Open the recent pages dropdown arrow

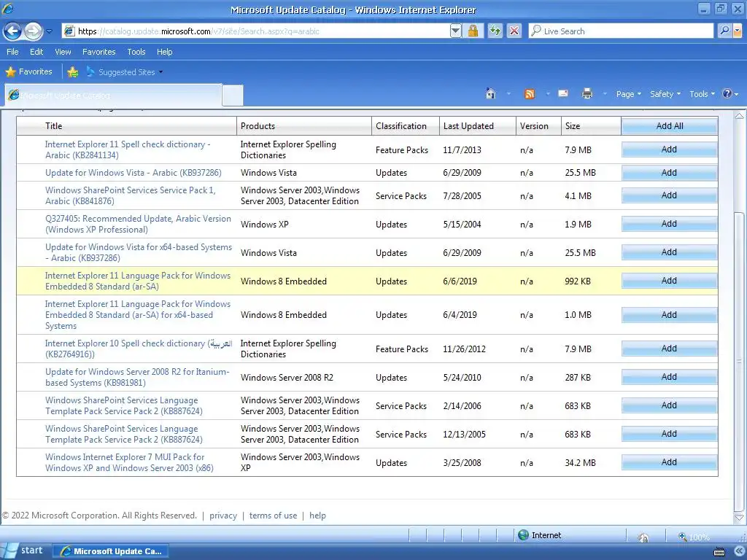(x=49, y=31)
